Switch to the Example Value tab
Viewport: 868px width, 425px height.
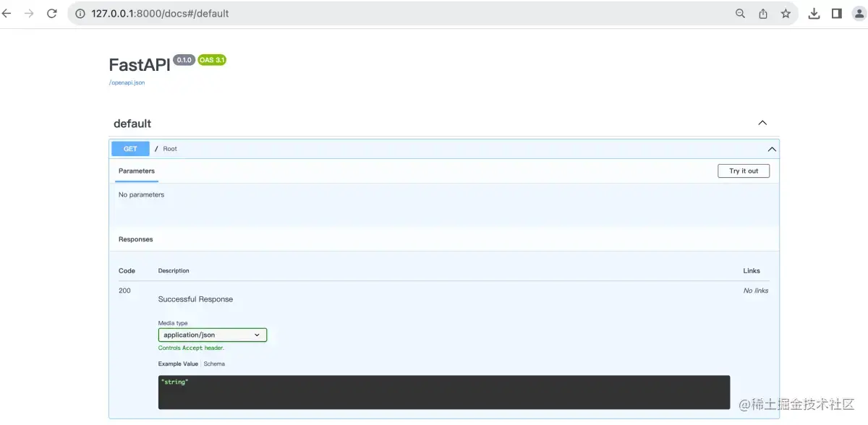178,364
